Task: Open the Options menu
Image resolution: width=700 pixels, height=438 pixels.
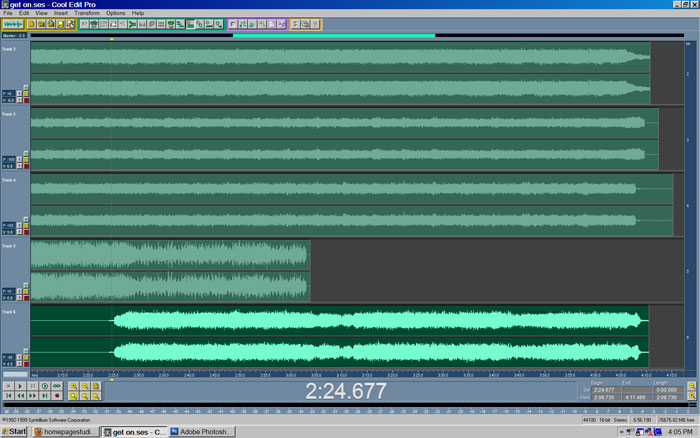Action: tap(116, 13)
